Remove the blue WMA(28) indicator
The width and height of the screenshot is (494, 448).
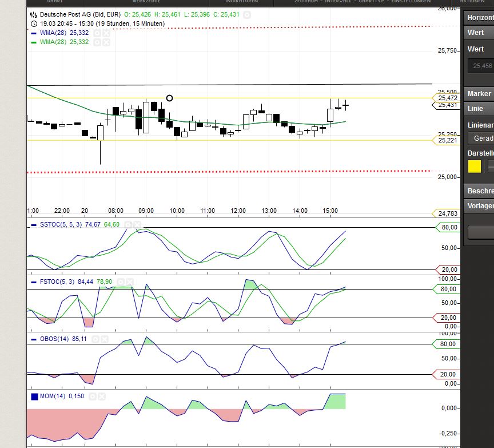(106, 33)
